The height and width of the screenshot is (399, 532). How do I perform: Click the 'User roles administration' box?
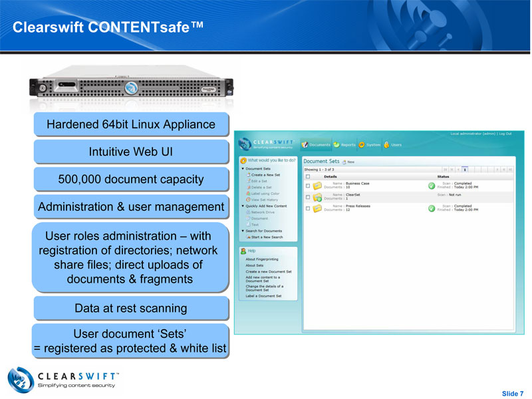(130, 257)
